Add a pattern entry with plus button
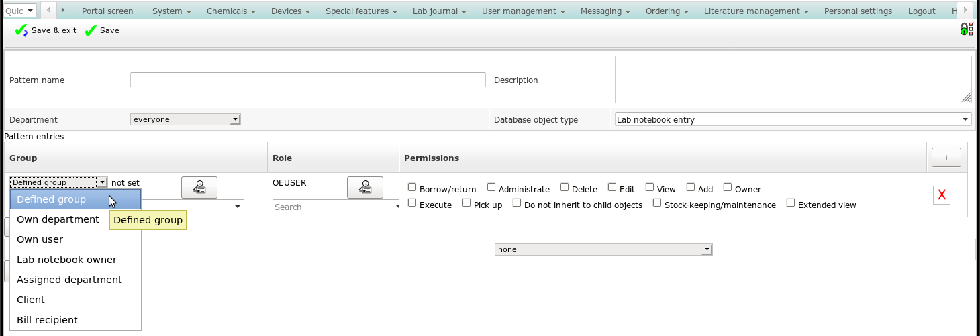Image resolution: width=980 pixels, height=336 pixels. pyautogui.click(x=946, y=158)
